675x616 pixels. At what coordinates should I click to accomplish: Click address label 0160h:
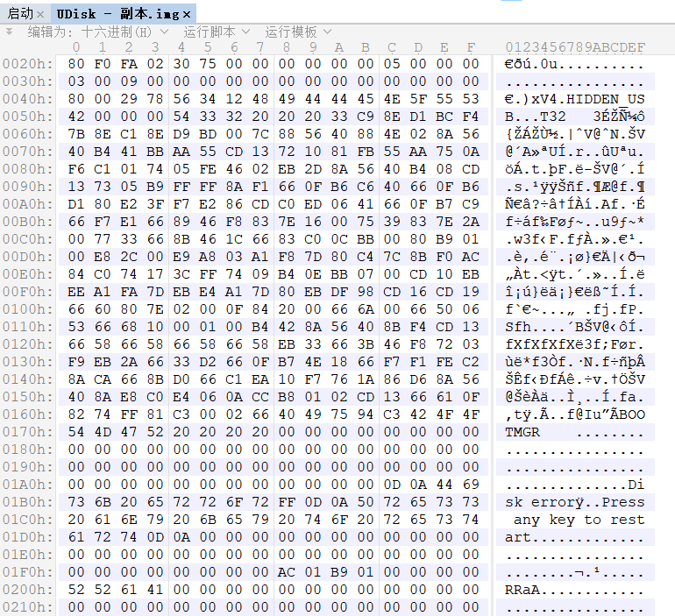(x=27, y=414)
